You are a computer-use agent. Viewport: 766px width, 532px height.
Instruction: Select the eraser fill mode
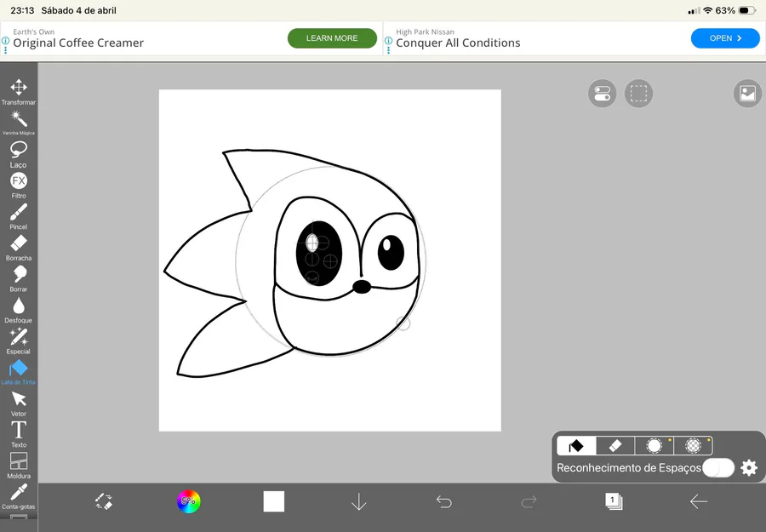(615, 445)
